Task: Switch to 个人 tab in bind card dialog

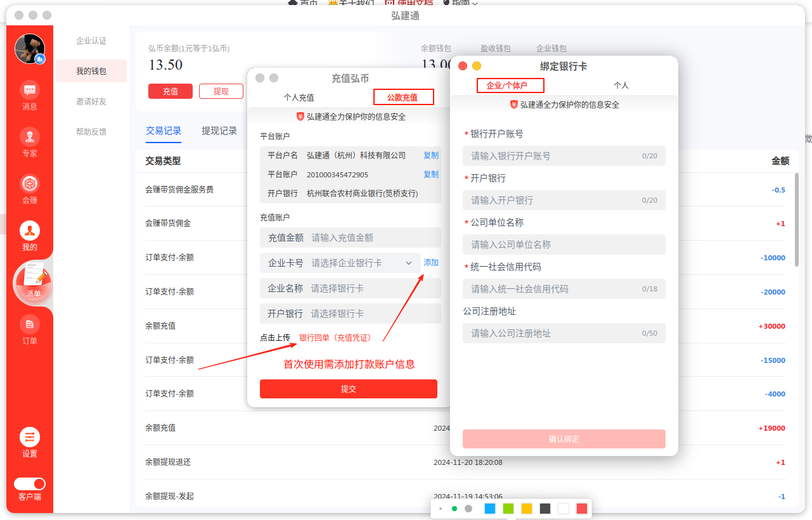Action: (x=621, y=85)
